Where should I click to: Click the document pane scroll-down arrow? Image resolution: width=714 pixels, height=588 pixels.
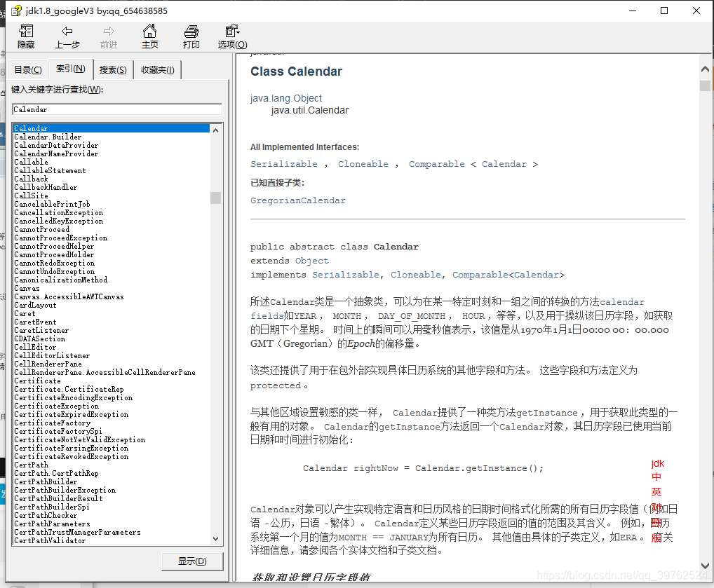705,566
